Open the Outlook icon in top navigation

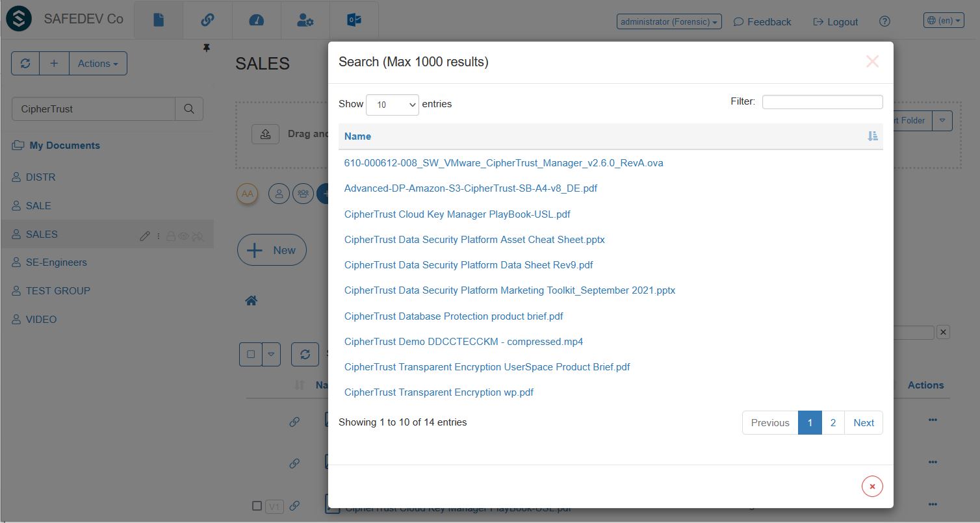click(354, 21)
